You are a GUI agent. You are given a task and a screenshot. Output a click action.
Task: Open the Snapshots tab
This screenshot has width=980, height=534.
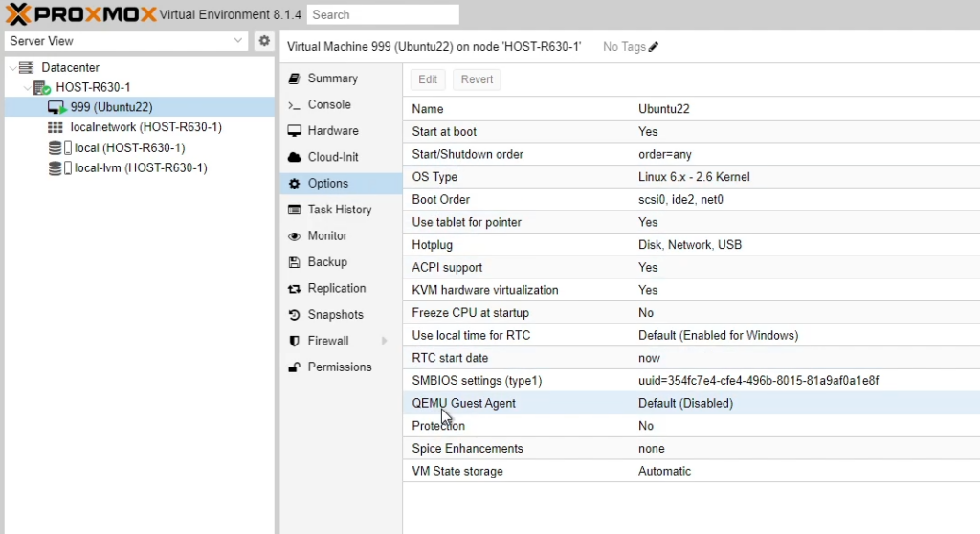point(341,315)
